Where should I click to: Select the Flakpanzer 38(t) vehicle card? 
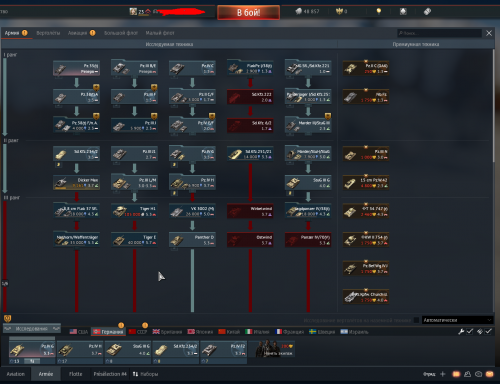tap(250, 68)
